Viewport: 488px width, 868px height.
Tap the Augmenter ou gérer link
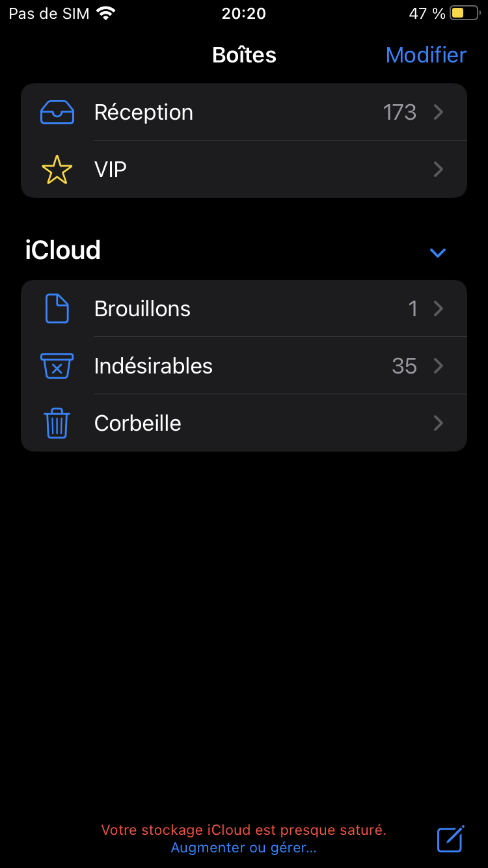[x=243, y=848]
